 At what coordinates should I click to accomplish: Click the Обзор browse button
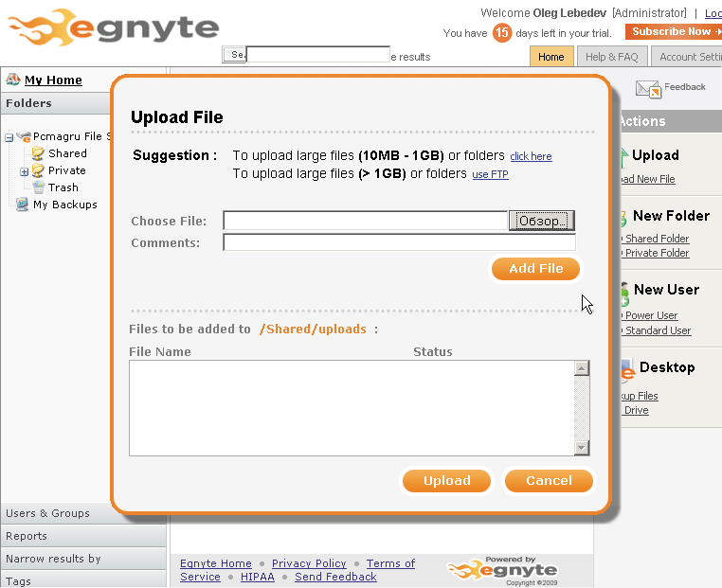pyautogui.click(x=542, y=221)
